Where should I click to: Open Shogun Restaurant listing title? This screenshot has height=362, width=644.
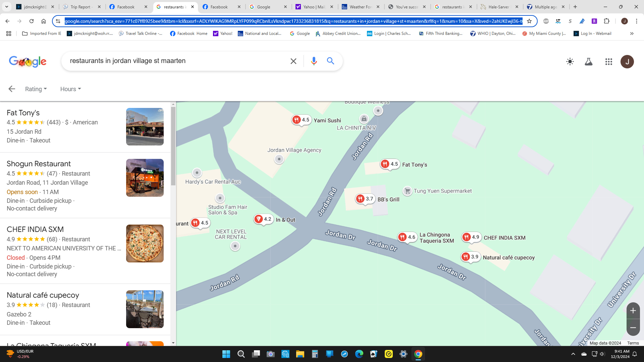(39, 164)
